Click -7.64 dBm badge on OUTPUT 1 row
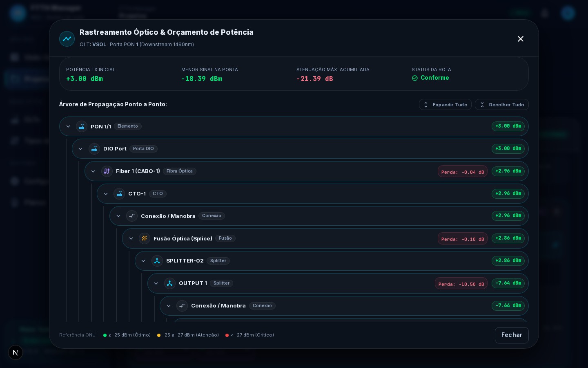 pos(508,283)
